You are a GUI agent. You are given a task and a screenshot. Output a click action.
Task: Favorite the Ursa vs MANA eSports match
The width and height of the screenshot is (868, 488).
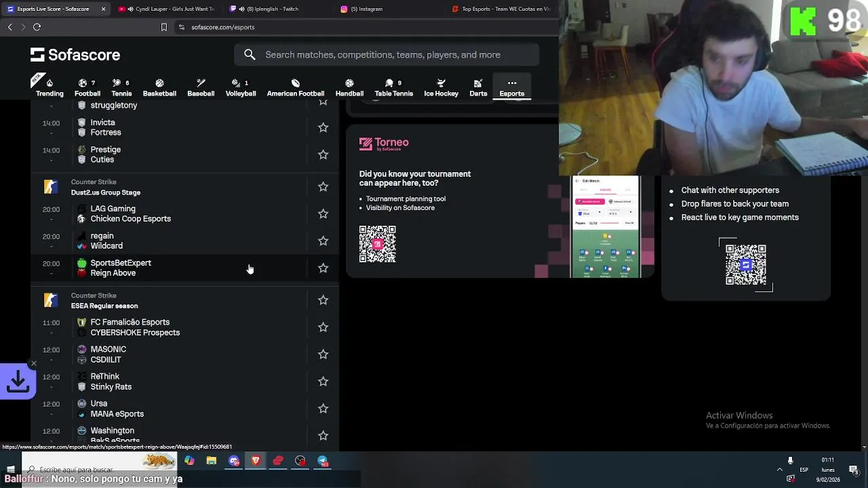(323, 409)
